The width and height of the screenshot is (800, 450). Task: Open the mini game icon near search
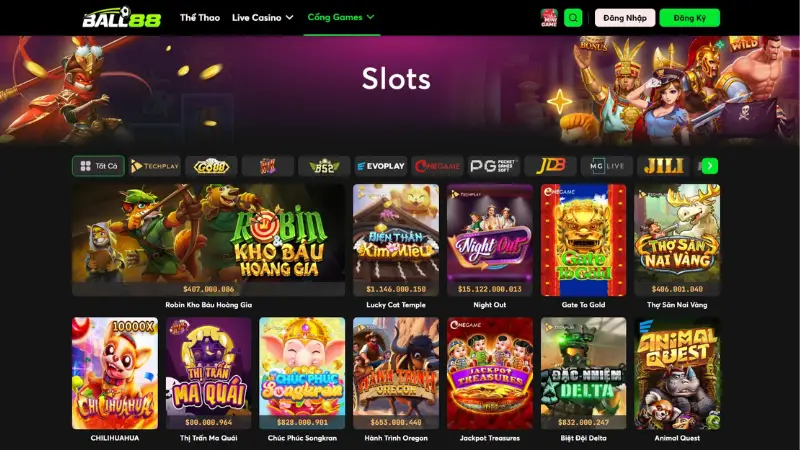pyautogui.click(x=549, y=18)
